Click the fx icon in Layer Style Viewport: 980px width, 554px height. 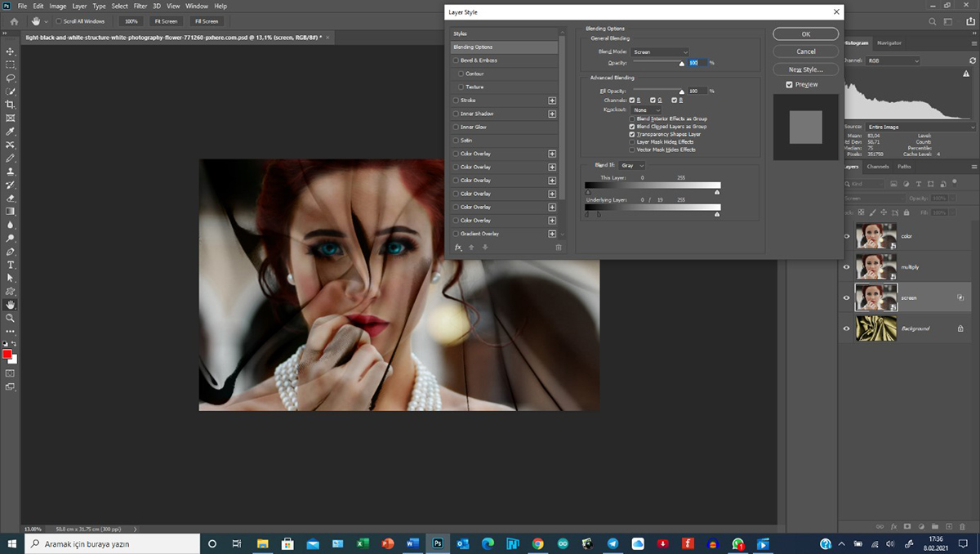point(458,247)
